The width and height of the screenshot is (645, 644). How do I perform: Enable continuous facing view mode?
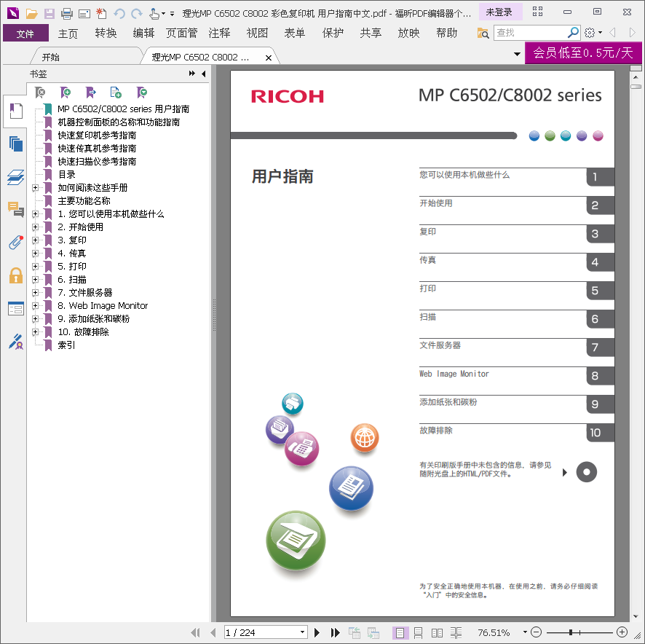tap(456, 632)
